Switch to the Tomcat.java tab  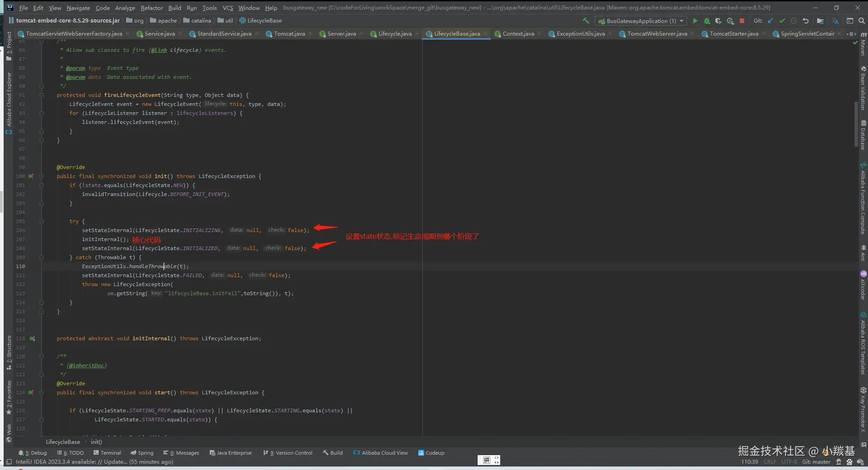289,34
